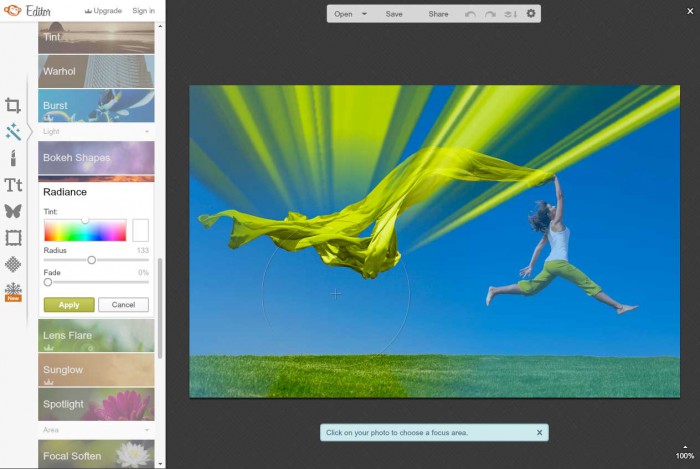This screenshot has width=700, height=469.
Task: Open the snowflake Themes panel
Action: click(13, 291)
